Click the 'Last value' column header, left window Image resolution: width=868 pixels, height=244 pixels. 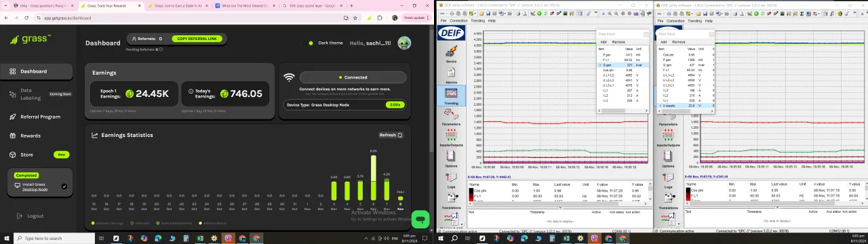(x=561, y=184)
